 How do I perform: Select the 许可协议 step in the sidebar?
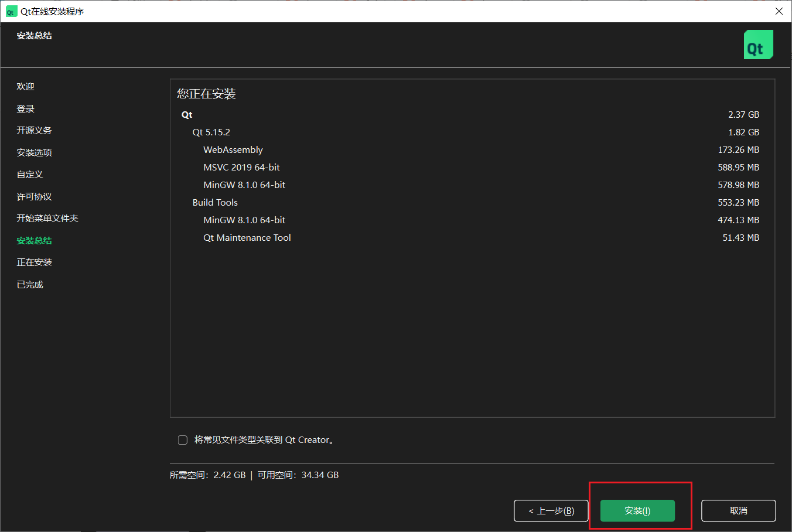click(34, 196)
